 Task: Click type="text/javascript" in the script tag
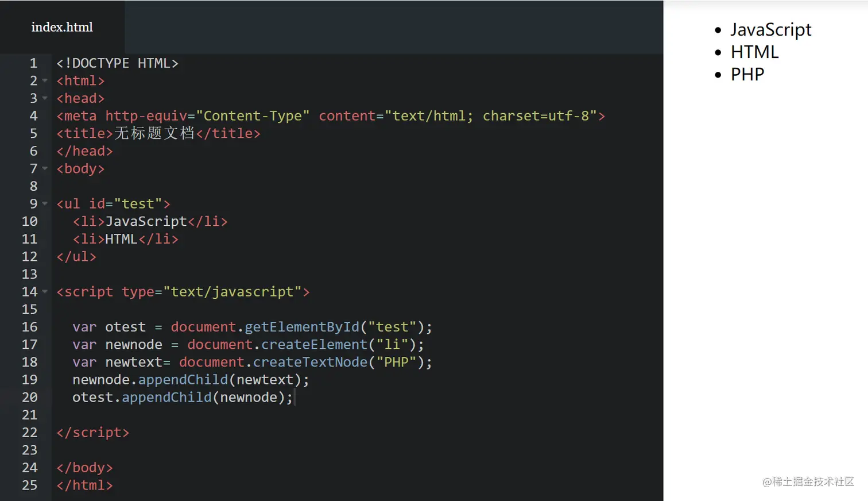pyautogui.click(x=212, y=292)
